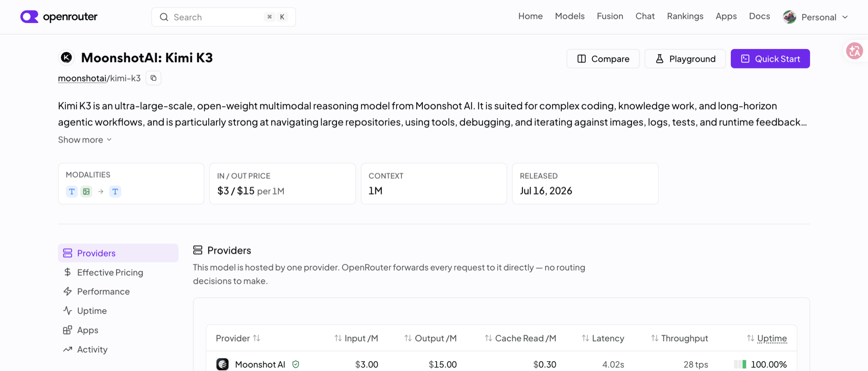Image resolution: width=868 pixels, height=371 pixels.
Task: Click the text output modality icon
Action: click(115, 192)
